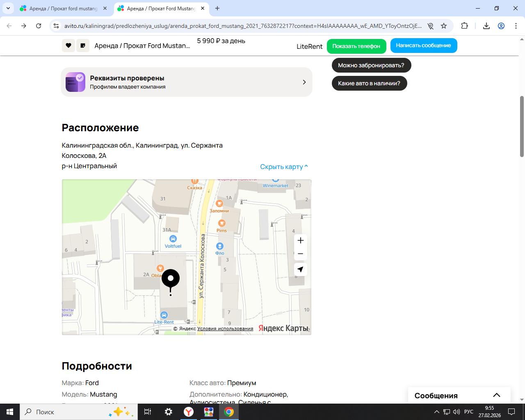Select the Pims cafe marker on map
Image resolution: width=525 pixels, height=420 pixels.
pos(222,223)
